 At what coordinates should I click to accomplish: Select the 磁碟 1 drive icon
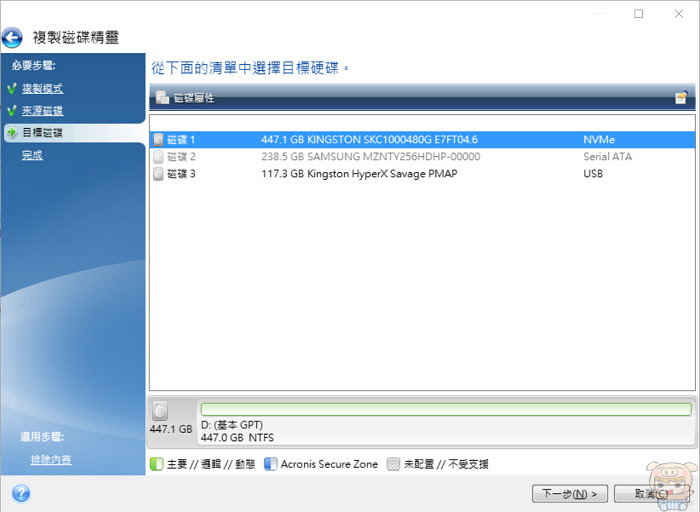(x=158, y=140)
